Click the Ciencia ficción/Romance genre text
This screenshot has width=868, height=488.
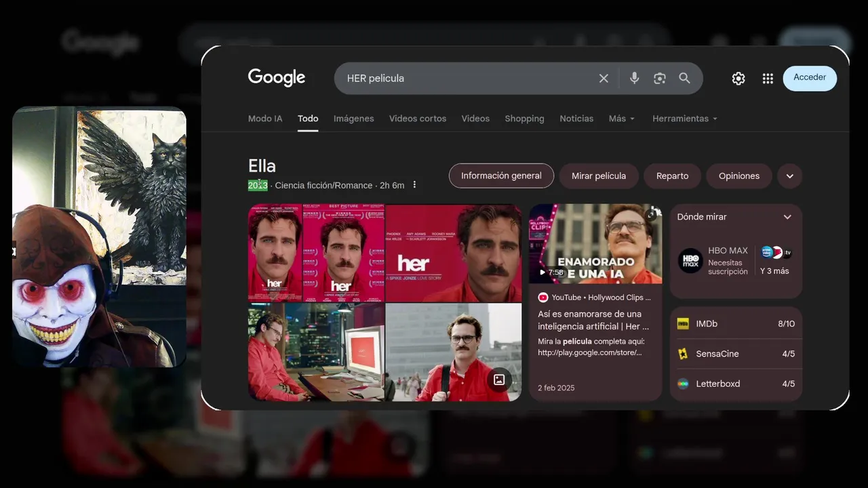[x=323, y=185]
